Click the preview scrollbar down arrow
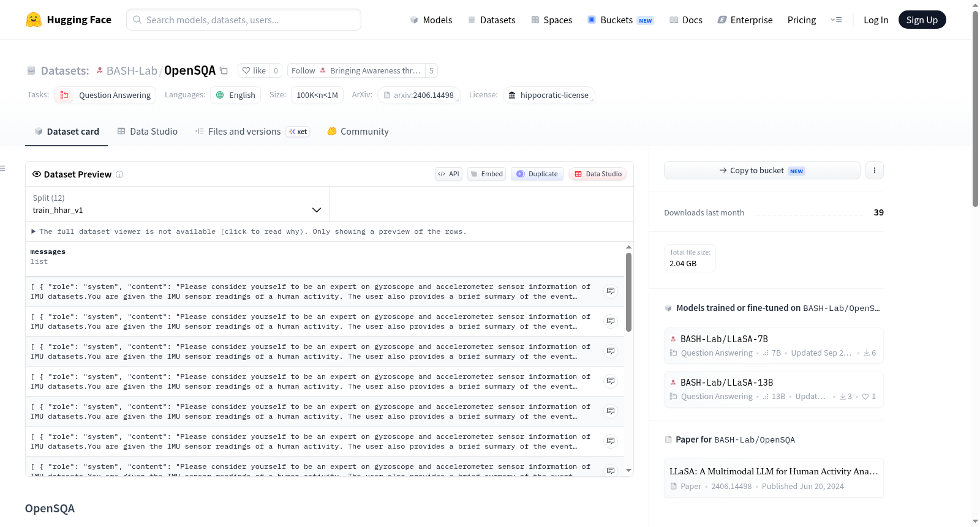Viewport: 980px width, 527px height. pyautogui.click(x=628, y=471)
